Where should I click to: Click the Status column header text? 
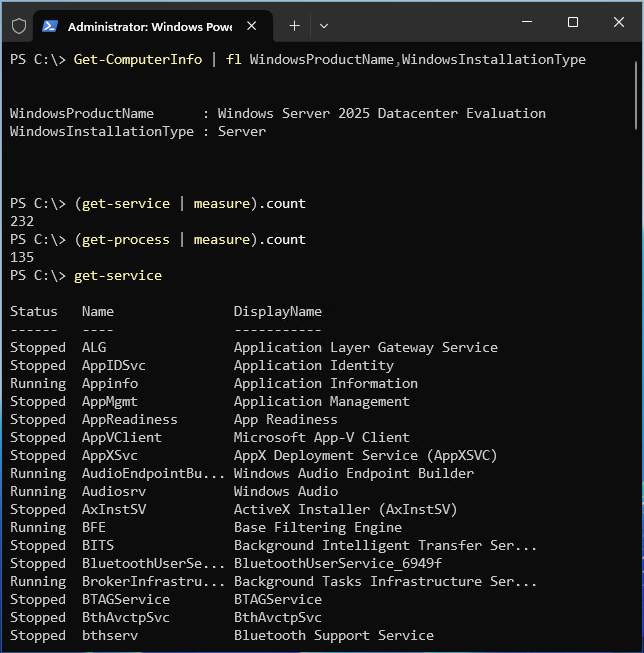pos(34,311)
